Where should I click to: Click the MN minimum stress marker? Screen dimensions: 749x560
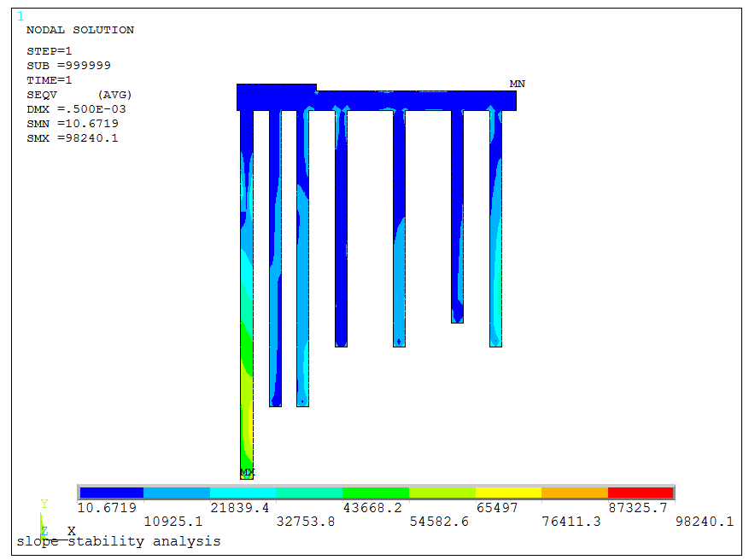517,84
